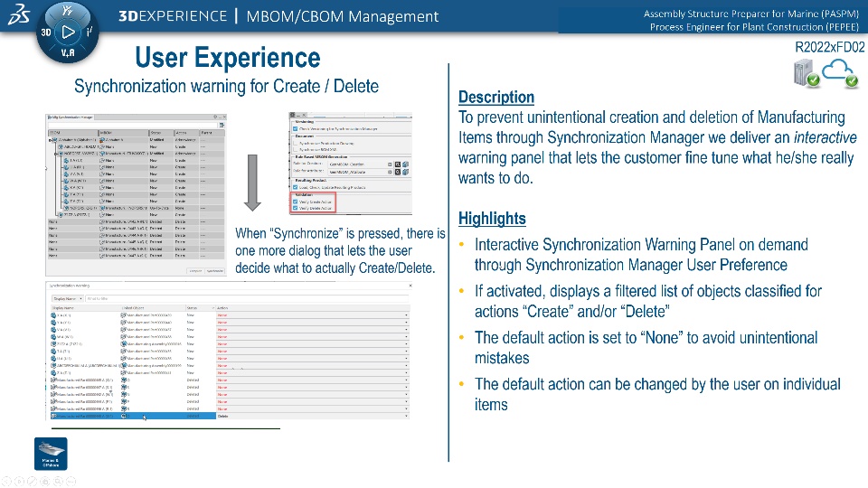The height and width of the screenshot is (488, 868).
Task: Open the slideshow pen tools control
Action: [x=33, y=482]
